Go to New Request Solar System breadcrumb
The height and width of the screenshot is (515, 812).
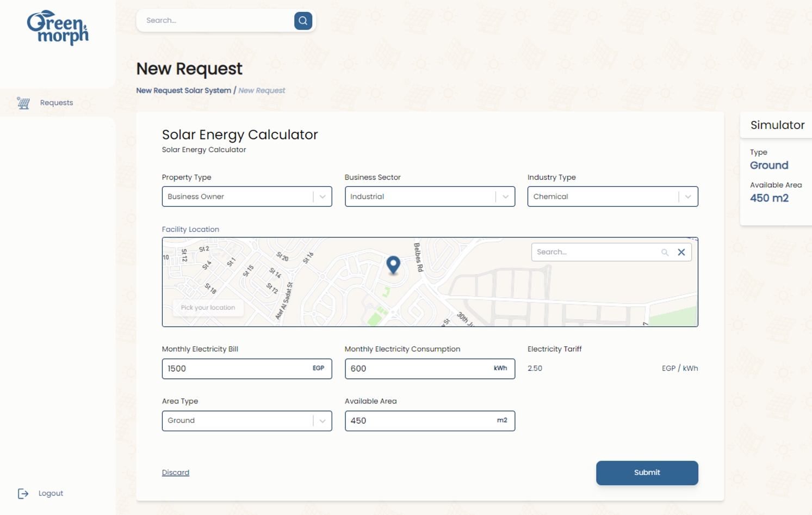[183, 90]
